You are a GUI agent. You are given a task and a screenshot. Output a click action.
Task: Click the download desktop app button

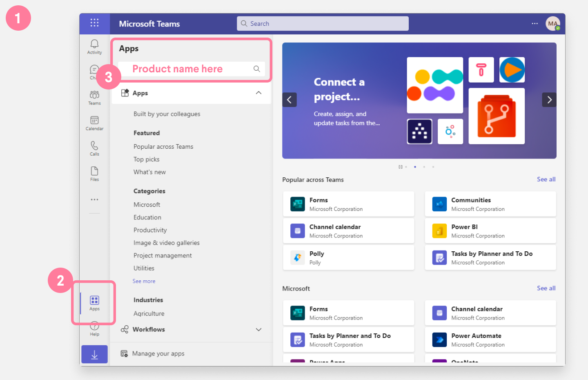coord(94,355)
